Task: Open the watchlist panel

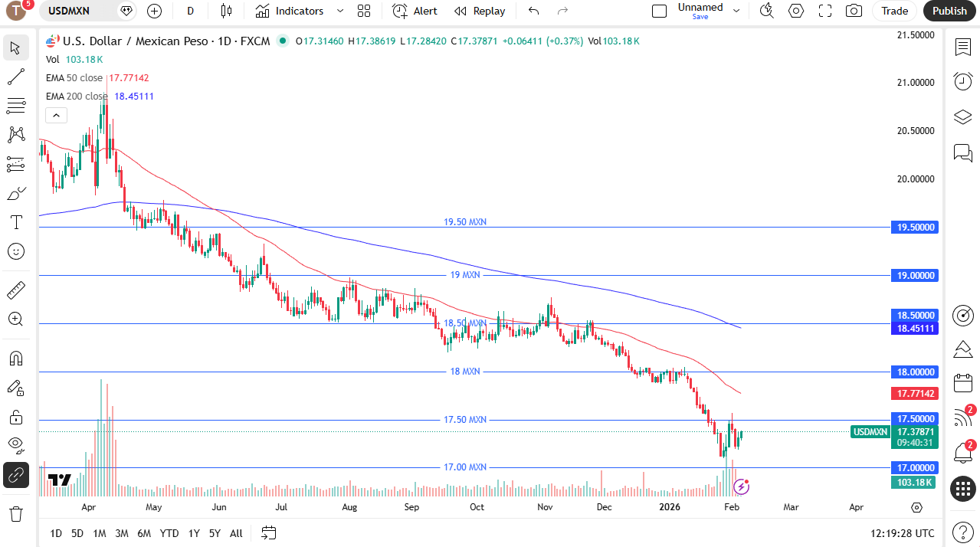Action: point(963,47)
